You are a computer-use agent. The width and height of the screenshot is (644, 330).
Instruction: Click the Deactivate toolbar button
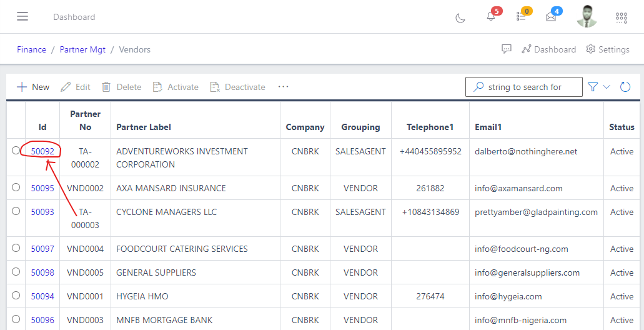237,87
